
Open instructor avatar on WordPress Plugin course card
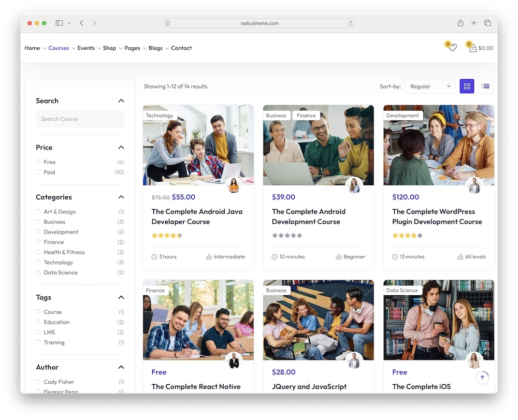tap(474, 185)
